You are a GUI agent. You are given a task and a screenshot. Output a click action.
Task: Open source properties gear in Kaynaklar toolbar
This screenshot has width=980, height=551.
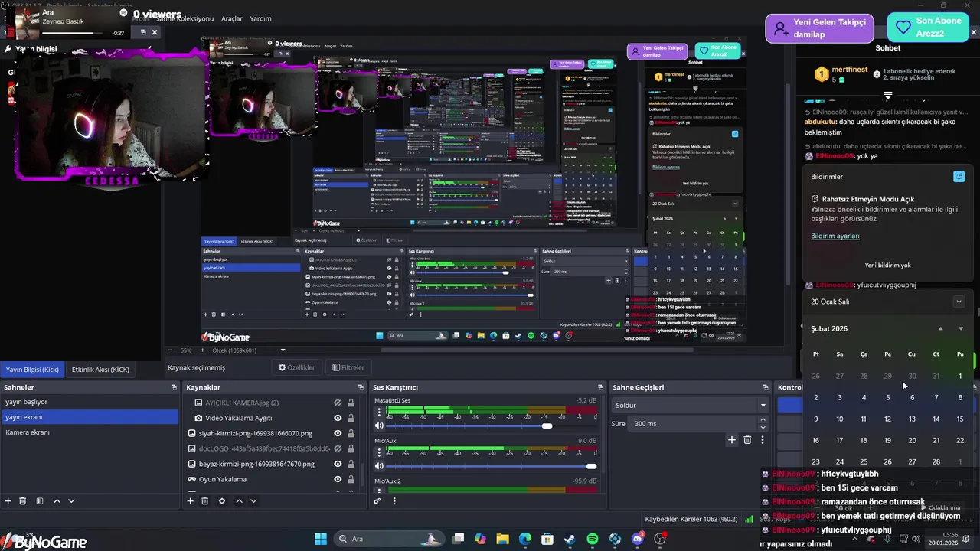coord(222,501)
